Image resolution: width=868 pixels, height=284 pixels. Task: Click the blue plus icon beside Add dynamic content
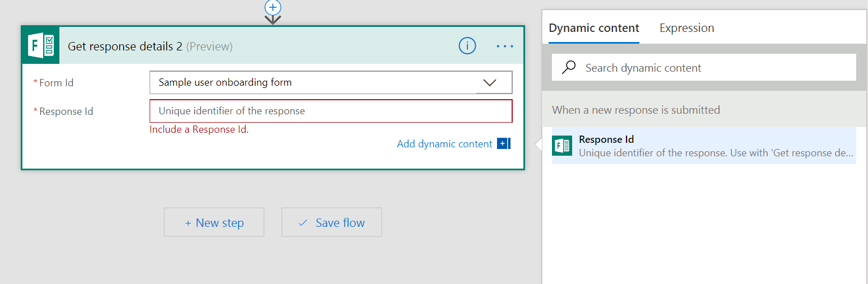(x=503, y=144)
